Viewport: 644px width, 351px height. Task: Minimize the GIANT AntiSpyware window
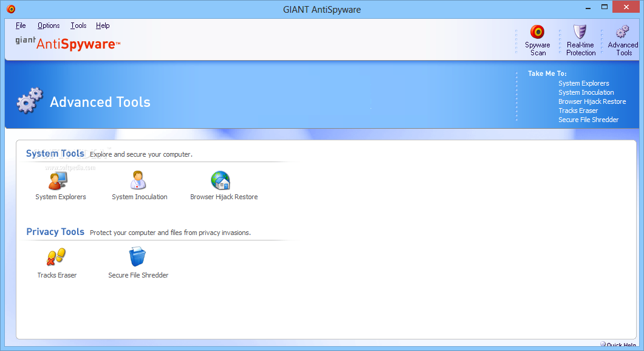[588, 7]
